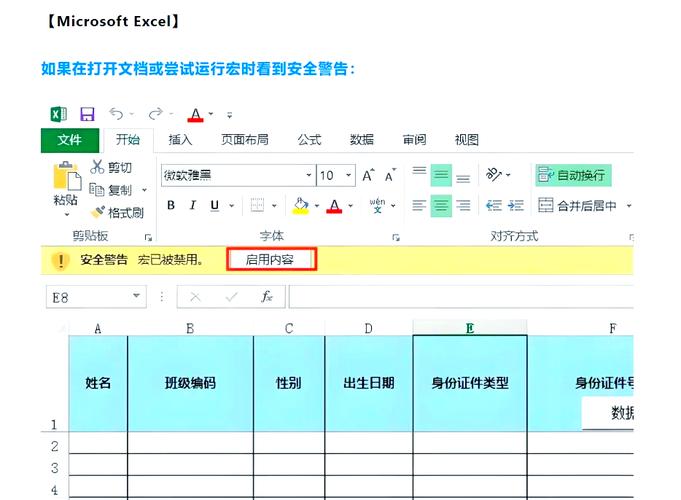This screenshot has height=500, width=681.
Task: Expand the borders dropdown arrow
Action: 274,205
